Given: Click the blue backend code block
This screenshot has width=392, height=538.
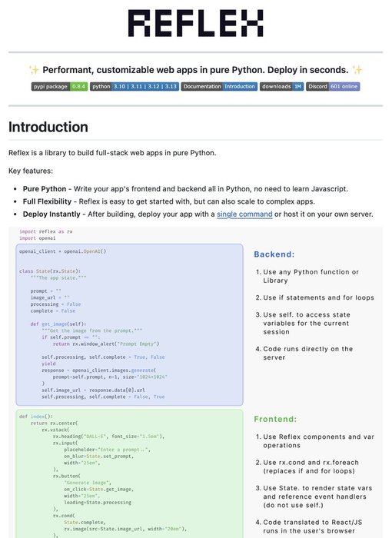Looking at the screenshot, I should click(129, 324).
